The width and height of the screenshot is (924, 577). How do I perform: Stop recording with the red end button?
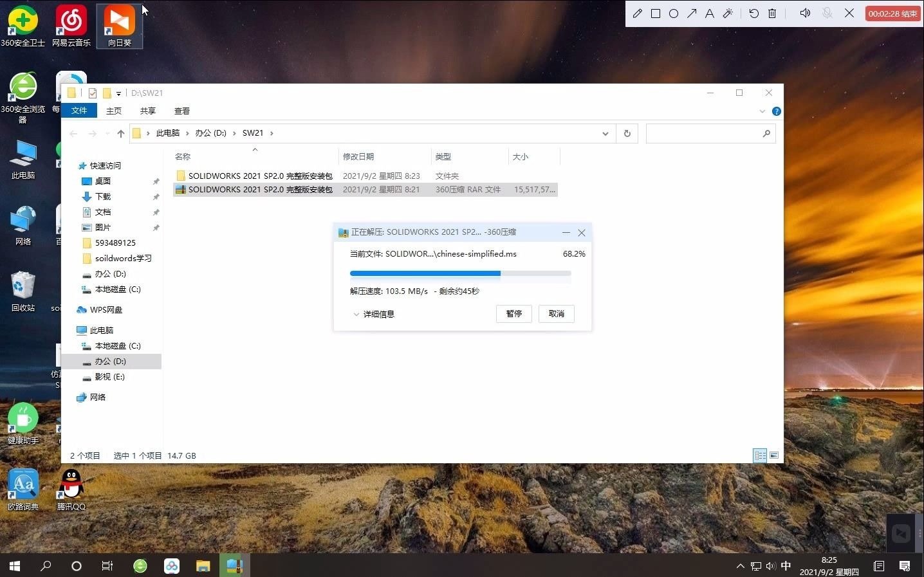(x=893, y=14)
